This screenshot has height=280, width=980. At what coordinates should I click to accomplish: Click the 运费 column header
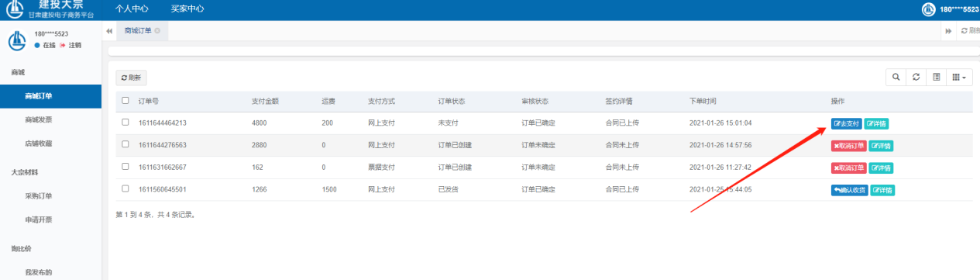(x=328, y=102)
